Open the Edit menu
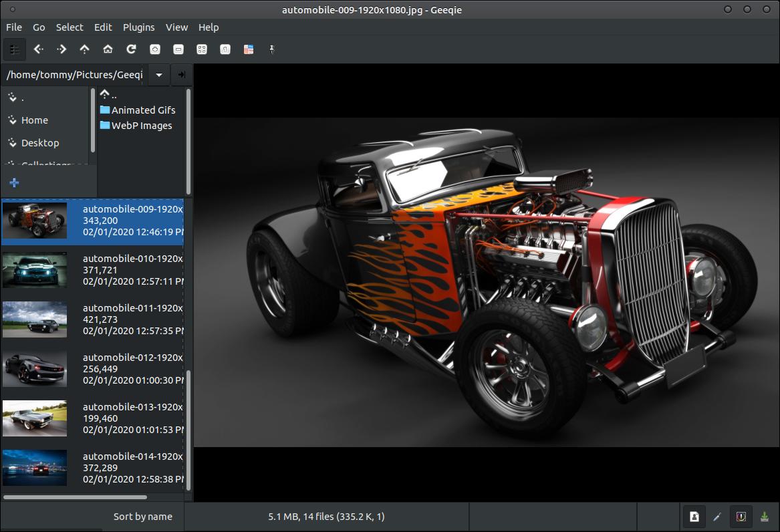 tap(103, 27)
